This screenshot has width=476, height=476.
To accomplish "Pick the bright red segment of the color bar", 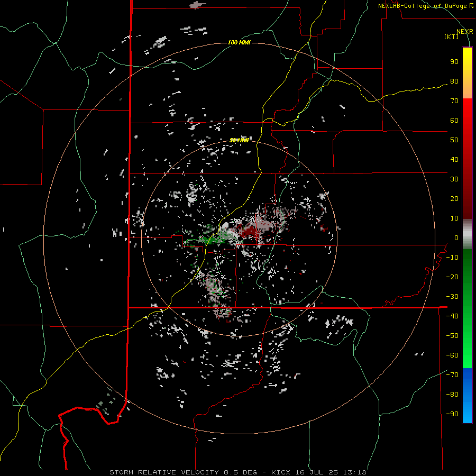I will point(467,159).
